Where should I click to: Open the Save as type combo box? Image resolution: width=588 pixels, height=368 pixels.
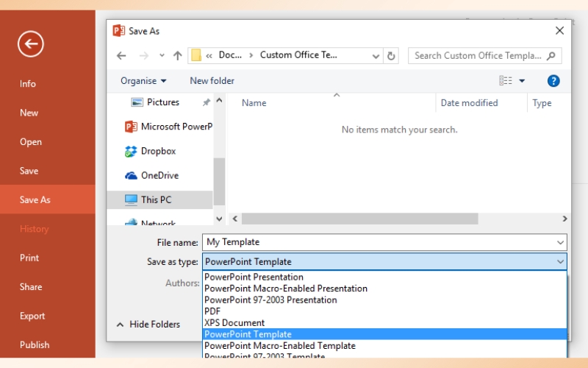(384, 262)
